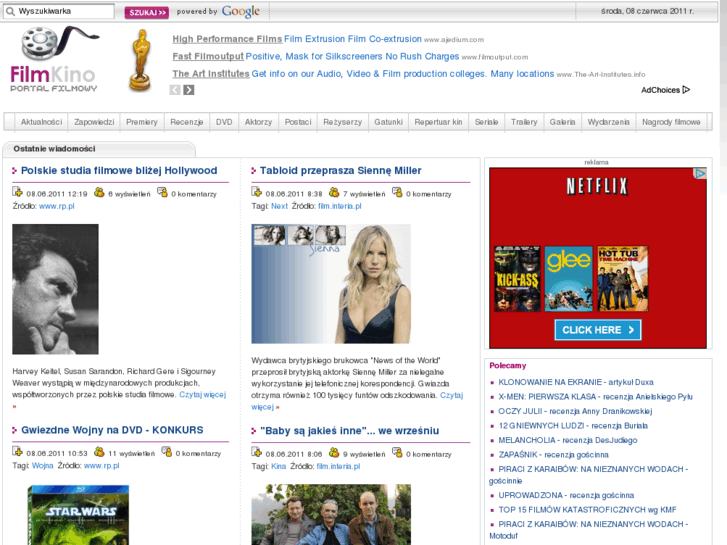Screen dimensions: 727x545
Task: Follow the Wojna tag link
Action: click(x=43, y=465)
